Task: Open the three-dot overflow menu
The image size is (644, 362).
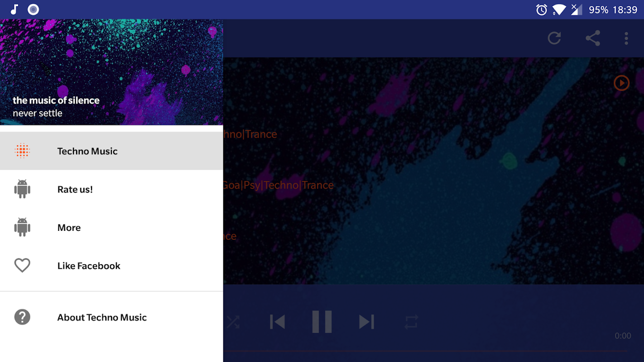Action: 626,38
